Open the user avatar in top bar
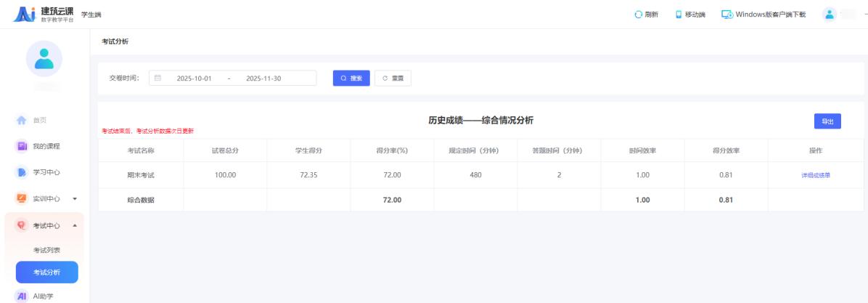868x303 pixels. point(829,14)
